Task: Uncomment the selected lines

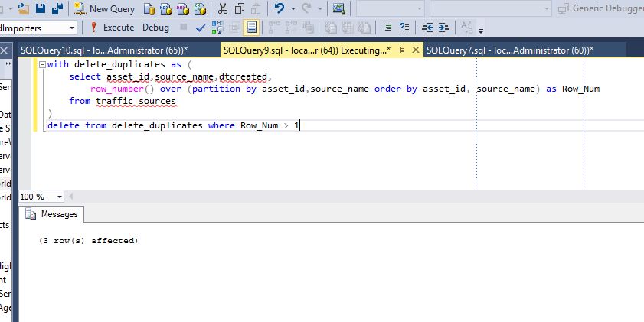Action: pos(404,28)
